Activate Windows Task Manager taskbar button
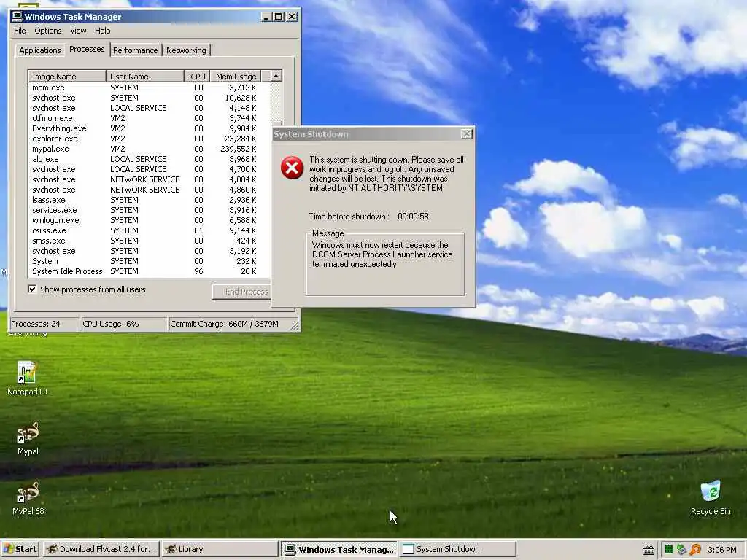747x560 pixels. point(338,549)
